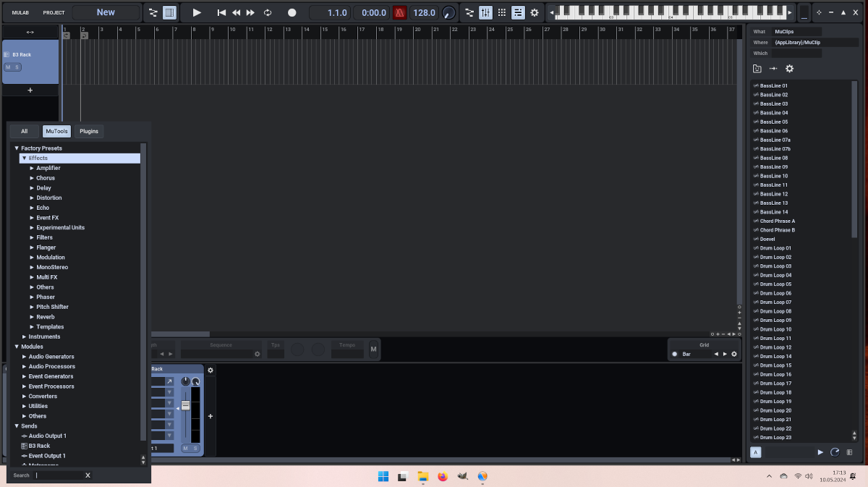Toggle the auto-audition 'A' button

[x=756, y=452]
